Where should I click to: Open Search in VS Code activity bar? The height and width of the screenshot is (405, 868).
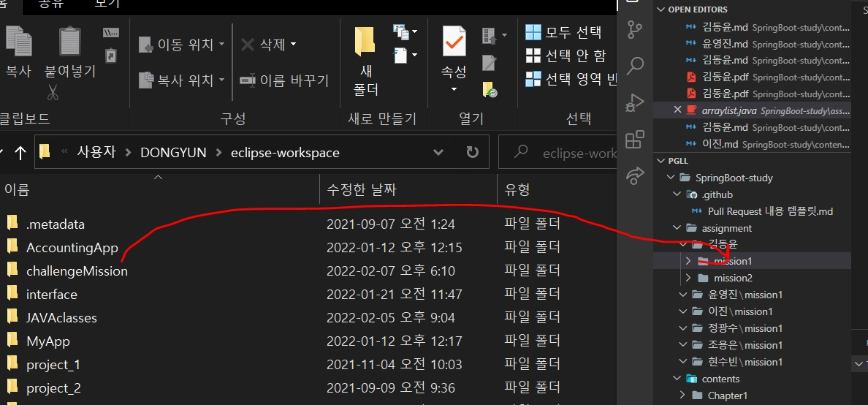[x=634, y=67]
